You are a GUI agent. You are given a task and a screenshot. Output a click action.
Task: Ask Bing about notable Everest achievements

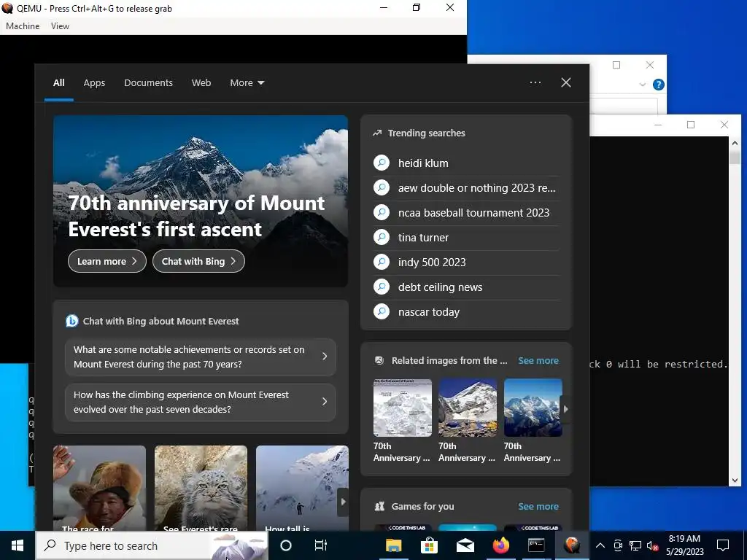pyautogui.click(x=201, y=357)
